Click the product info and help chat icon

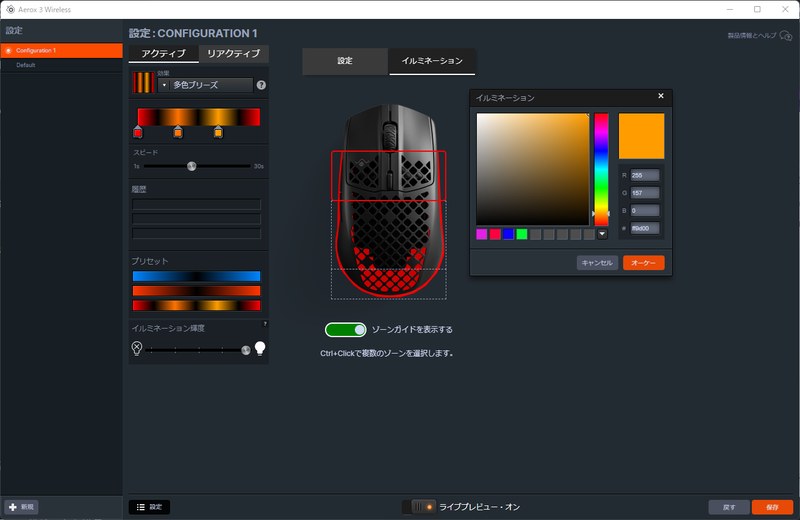[x=786, y=36]
